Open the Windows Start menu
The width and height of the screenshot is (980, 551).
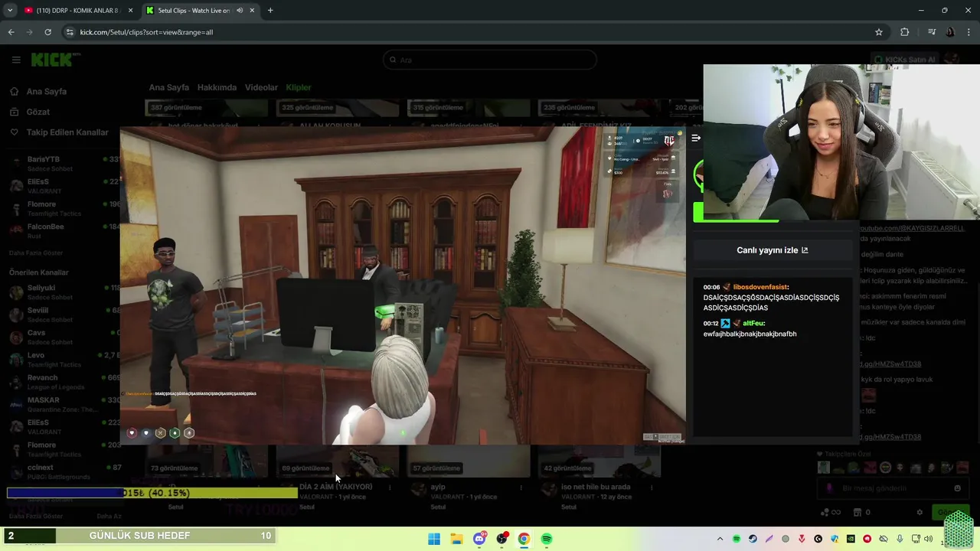[434, 539]
